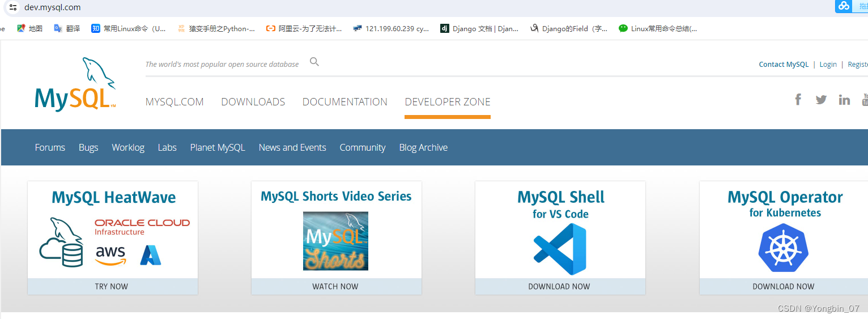This screenshot has width=868, height=319.
Task: Click the Contact MySQL link
Action: [784, 65]
